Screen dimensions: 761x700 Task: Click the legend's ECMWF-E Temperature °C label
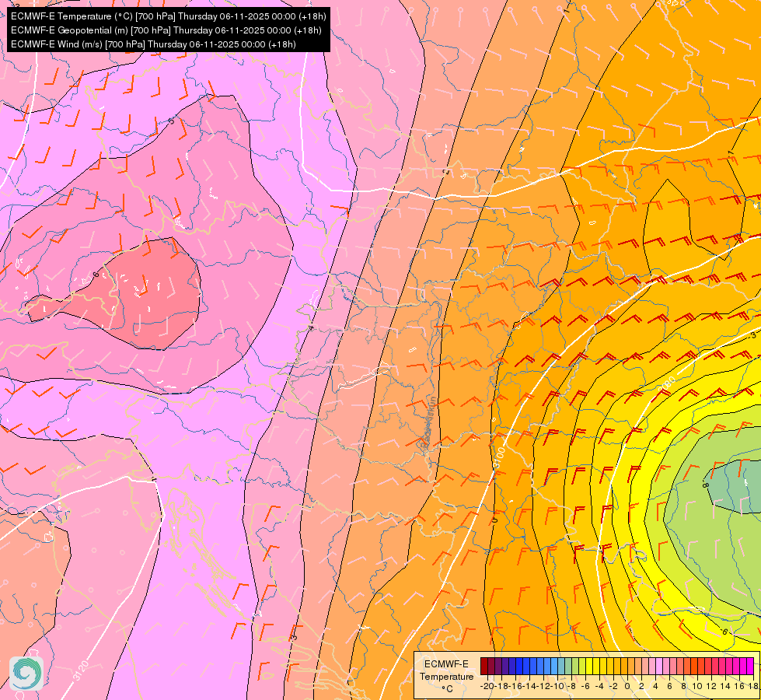tap(446, 676)
